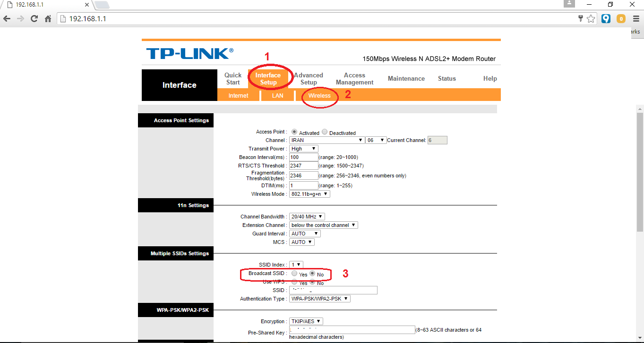This screenshot has height=343, width=644.
Task: Open the Help tab
Action: click(490, 79)
